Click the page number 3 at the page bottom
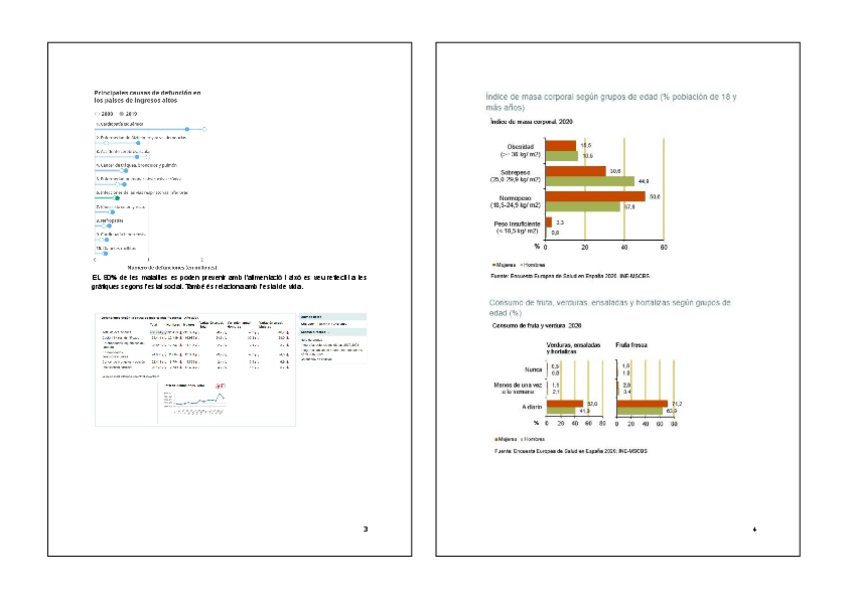The width and height of the screenshot is (848, 599). pyautogui.click(x=366, y=529)
